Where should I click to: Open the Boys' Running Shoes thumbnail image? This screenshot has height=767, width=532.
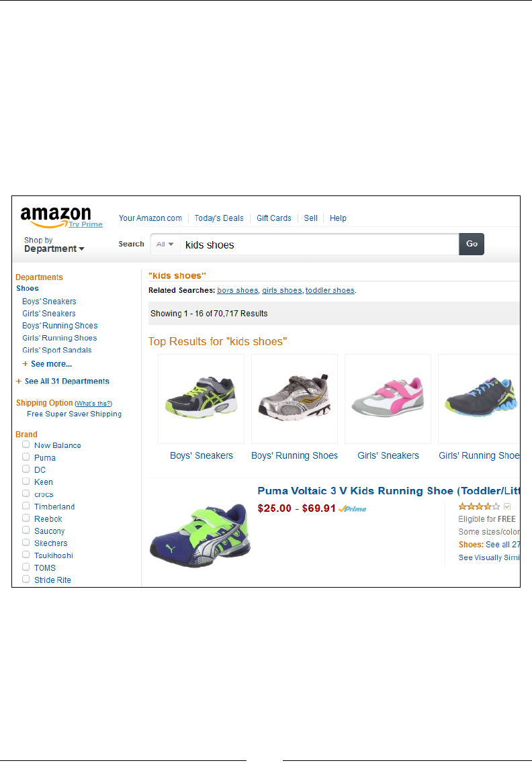294,399
